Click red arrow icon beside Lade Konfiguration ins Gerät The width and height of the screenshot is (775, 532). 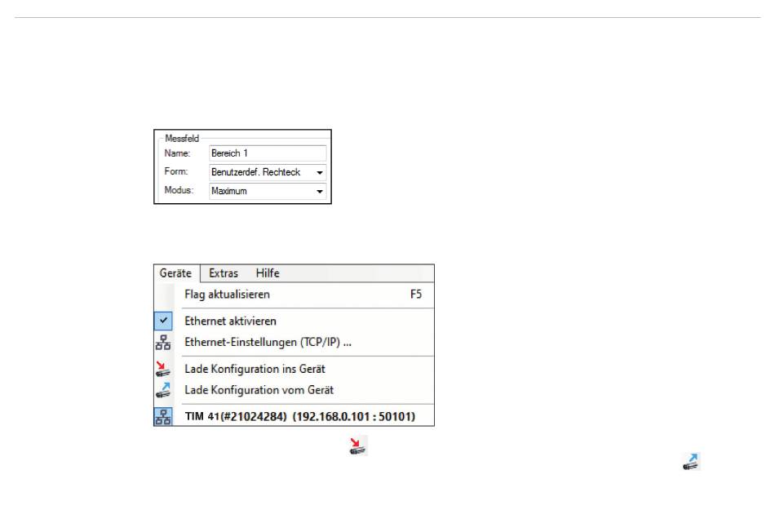pos(163,369)
